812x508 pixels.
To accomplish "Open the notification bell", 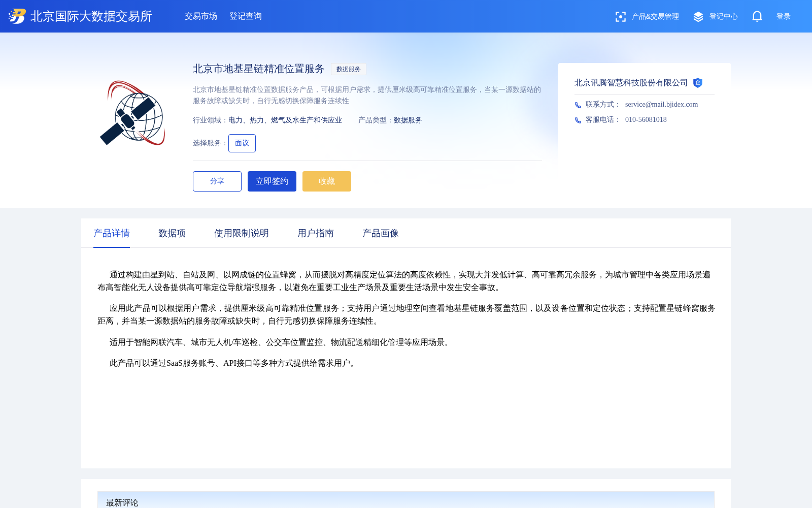I will pyautogui.click(x=757, y=16).
